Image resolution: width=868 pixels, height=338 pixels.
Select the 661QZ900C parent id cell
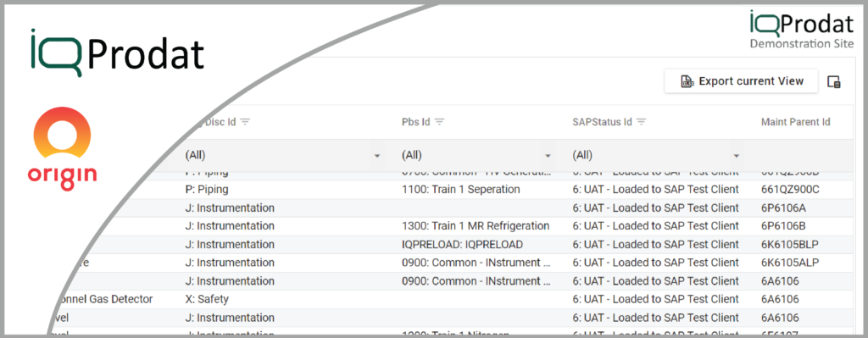pos(790,189)
